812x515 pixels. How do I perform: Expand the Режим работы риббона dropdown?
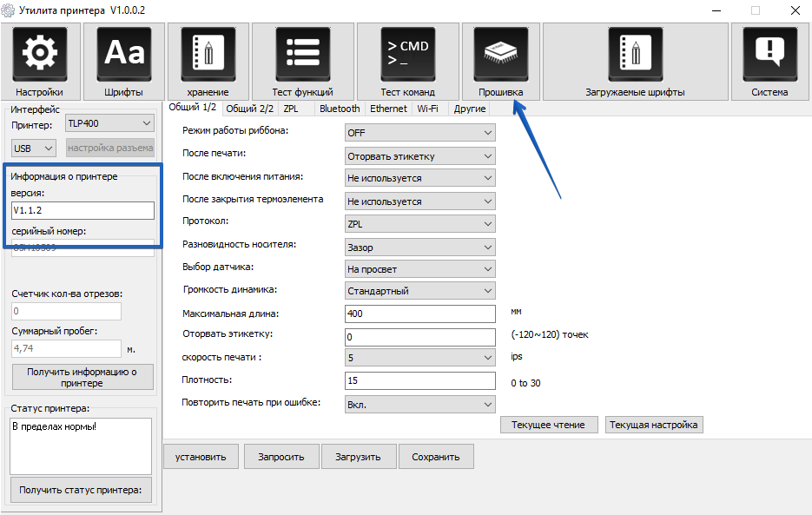(419, 133)
